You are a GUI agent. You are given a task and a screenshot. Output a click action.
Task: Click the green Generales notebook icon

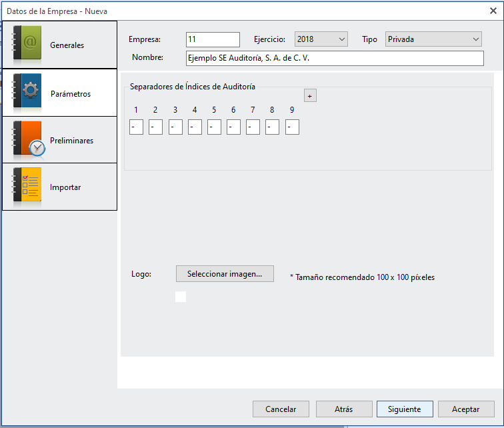27,45
